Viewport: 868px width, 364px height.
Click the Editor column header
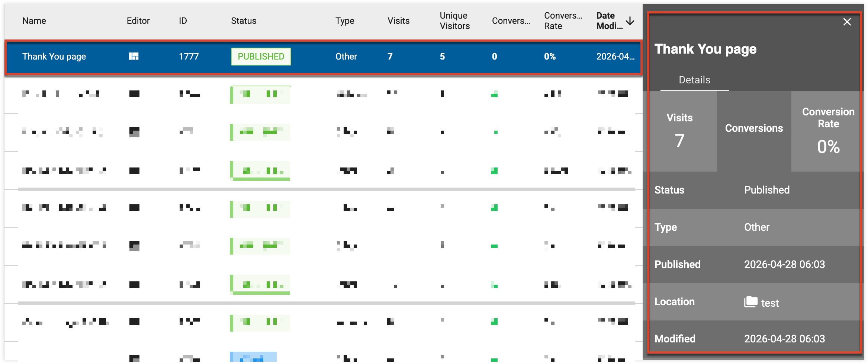click(138, 21)
